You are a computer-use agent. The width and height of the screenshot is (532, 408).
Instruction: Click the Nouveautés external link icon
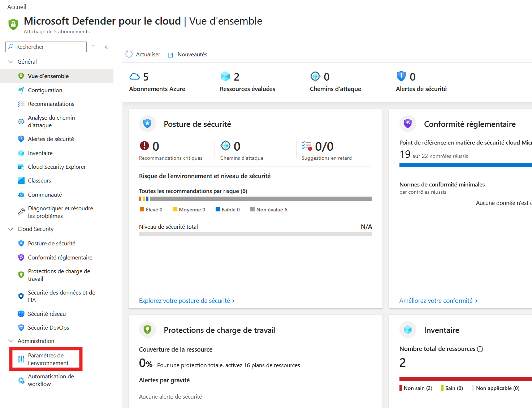tap(170, 55)
